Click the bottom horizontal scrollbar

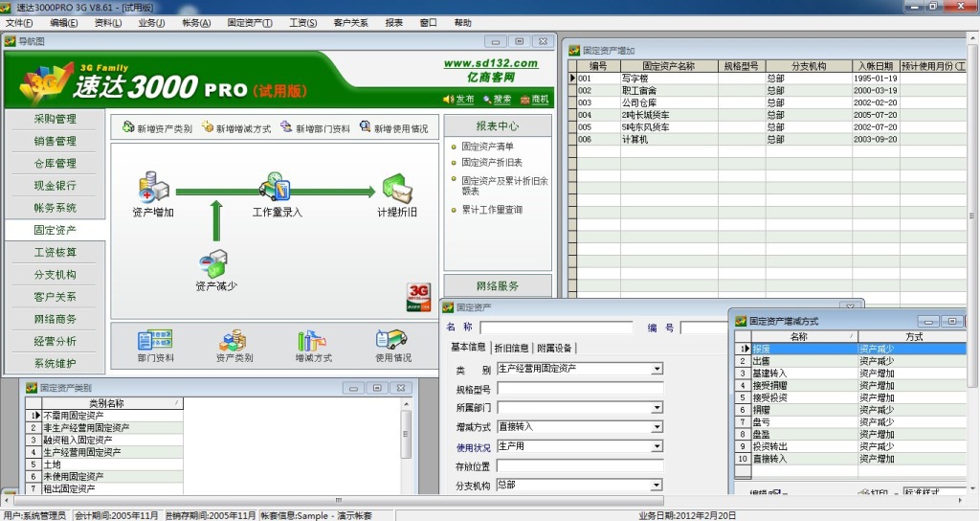point(338,500)
